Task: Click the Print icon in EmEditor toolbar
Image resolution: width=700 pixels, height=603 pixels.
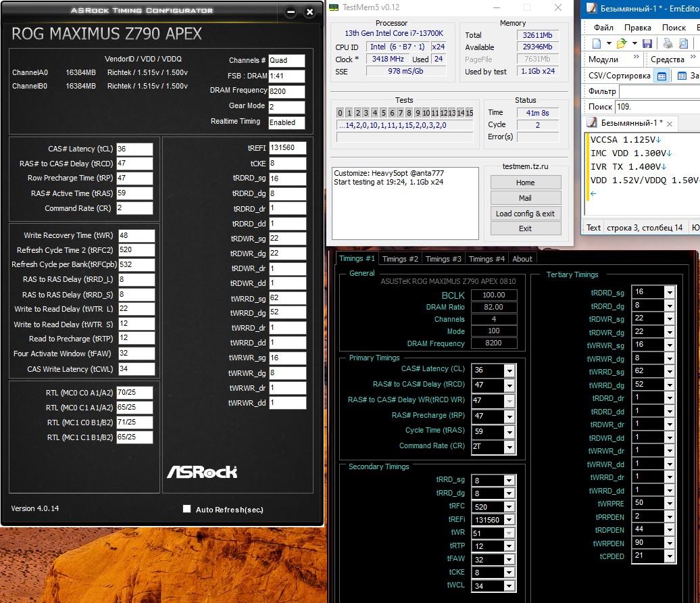Action: (668, 43)
